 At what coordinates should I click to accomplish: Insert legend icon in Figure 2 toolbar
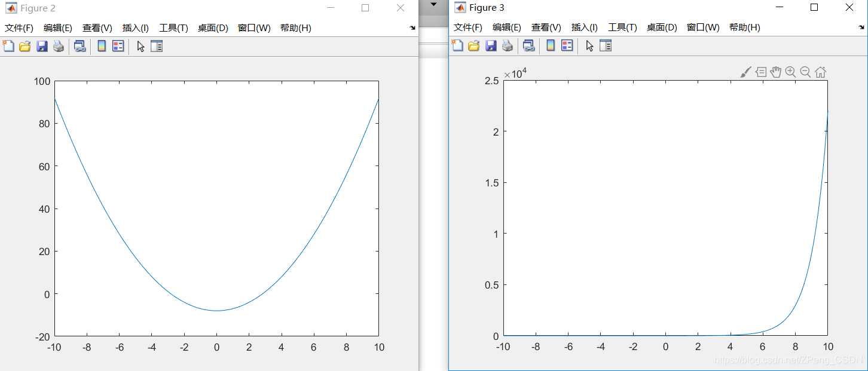118,46
